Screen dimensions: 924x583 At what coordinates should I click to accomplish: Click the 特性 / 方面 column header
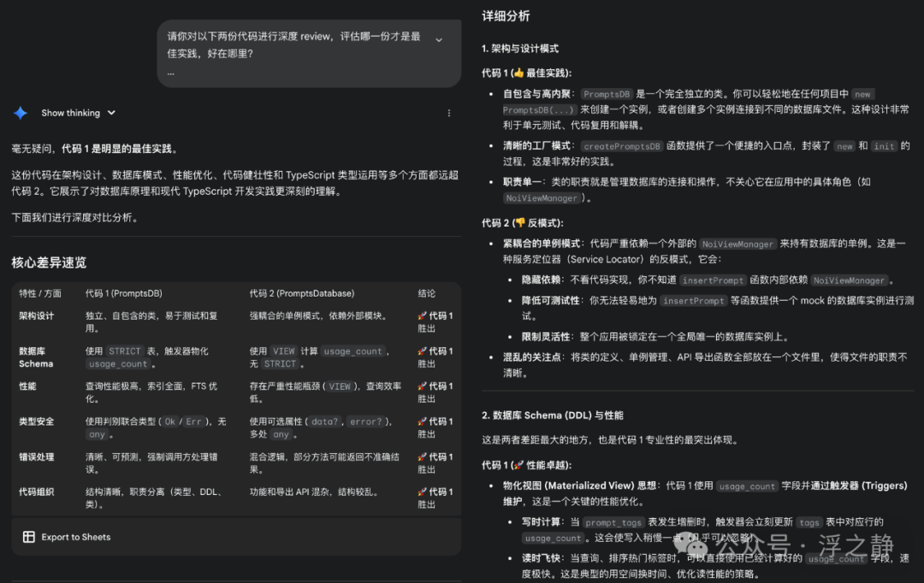40,293
